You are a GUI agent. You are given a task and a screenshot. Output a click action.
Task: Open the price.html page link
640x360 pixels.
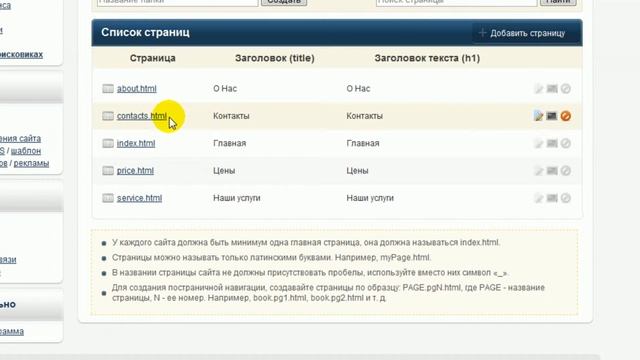135,171
